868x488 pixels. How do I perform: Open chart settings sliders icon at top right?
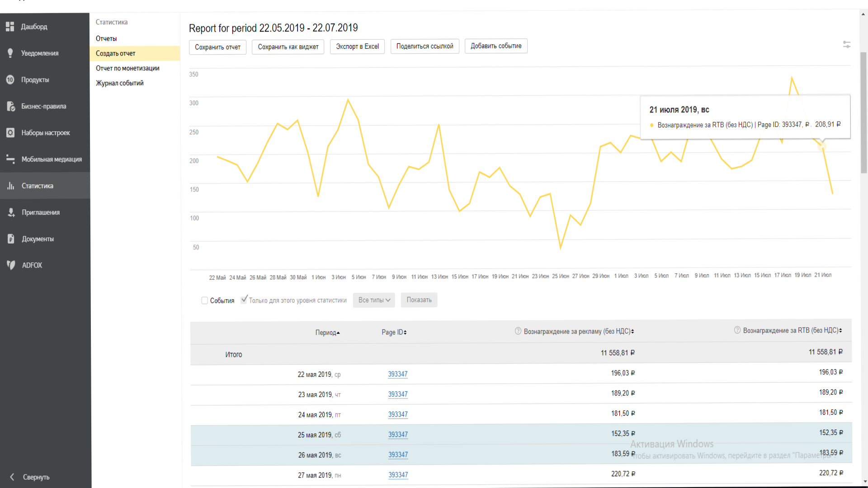click(x=846, y=45)
